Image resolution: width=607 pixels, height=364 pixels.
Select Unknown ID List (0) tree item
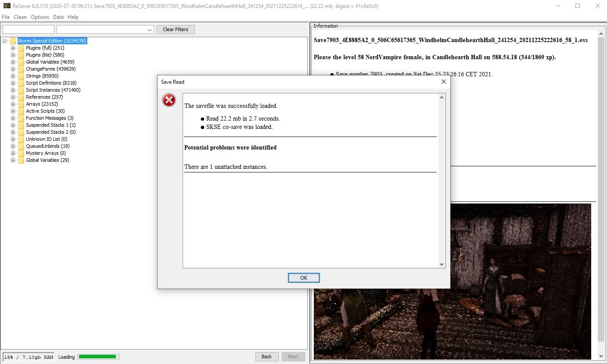pos(47,139)
